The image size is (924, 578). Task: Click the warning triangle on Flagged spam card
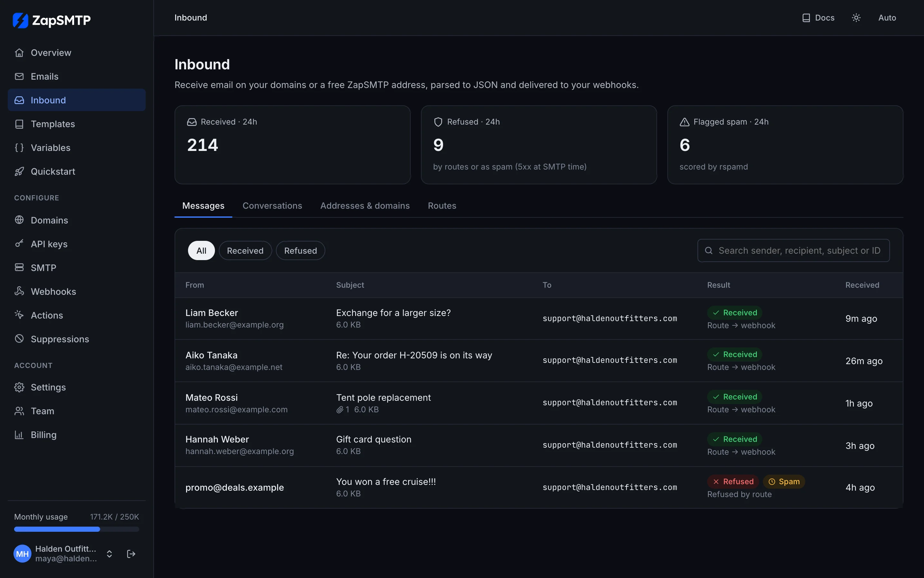pyautogui.click(x=684, y=122)
